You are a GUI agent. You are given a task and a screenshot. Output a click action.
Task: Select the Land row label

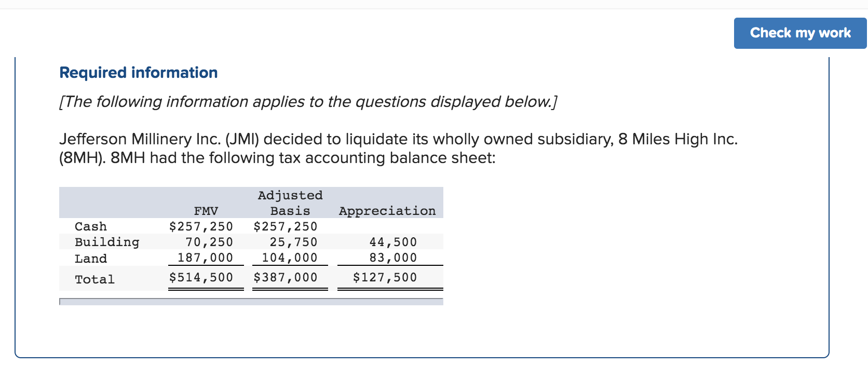tap(90, 258)
